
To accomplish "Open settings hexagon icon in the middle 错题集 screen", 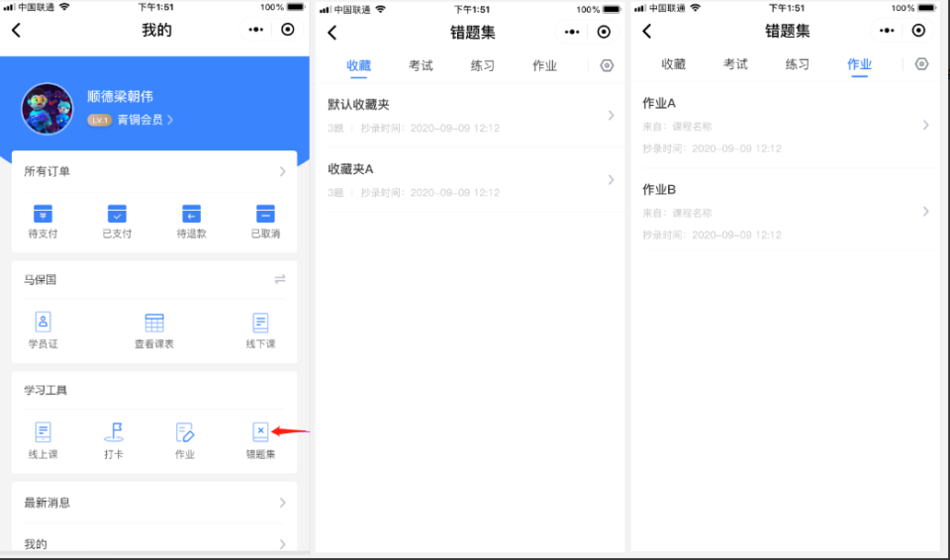I will tap(607, 65).
